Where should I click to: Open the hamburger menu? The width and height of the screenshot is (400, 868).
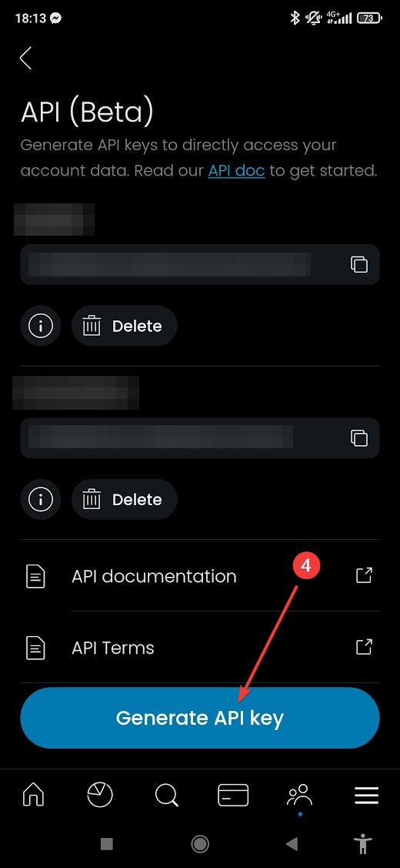(366, 796)
